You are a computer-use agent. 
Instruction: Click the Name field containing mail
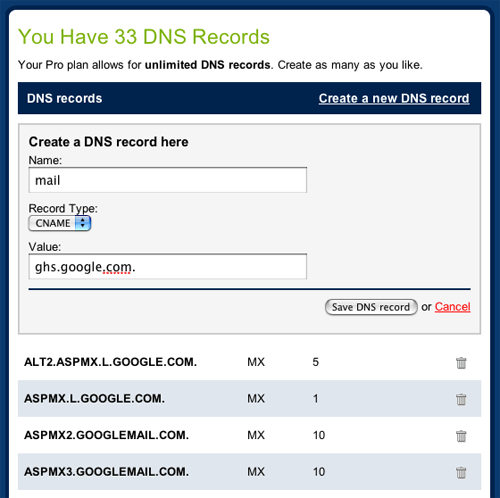click(168, 180)
